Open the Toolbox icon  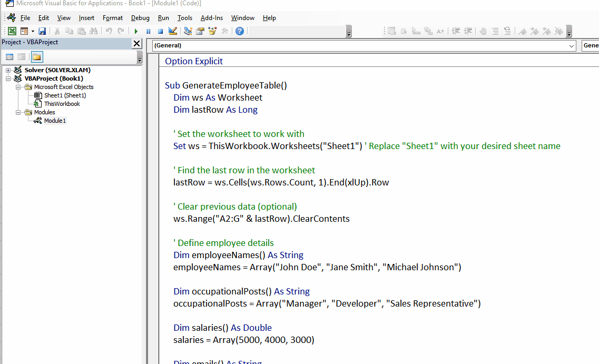click(x=224, y=31)
